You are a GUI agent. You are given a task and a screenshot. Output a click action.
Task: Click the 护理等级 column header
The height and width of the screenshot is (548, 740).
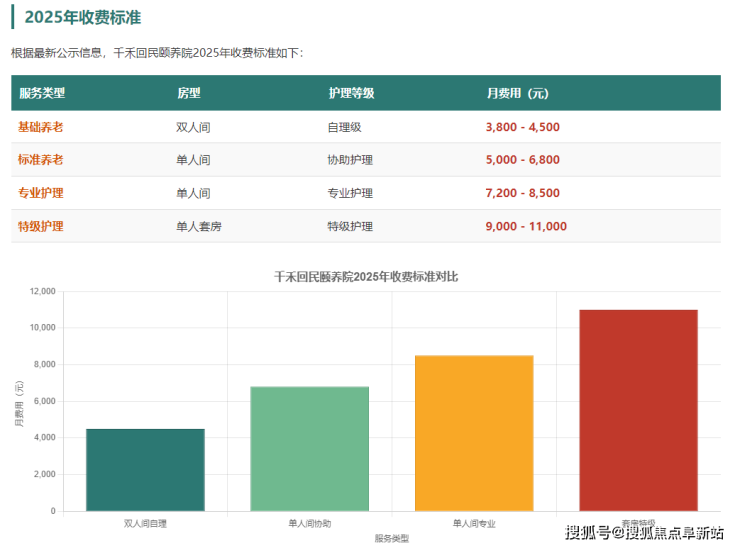[351, 93]
